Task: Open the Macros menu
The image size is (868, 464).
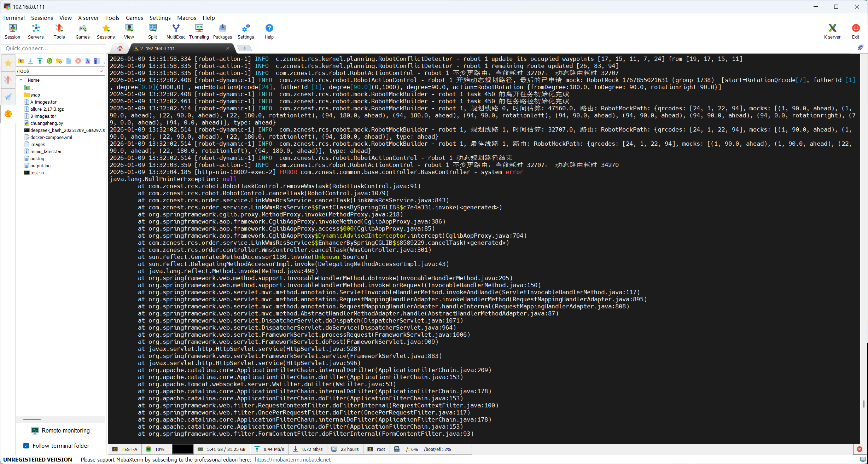Action: coord(186,18)
